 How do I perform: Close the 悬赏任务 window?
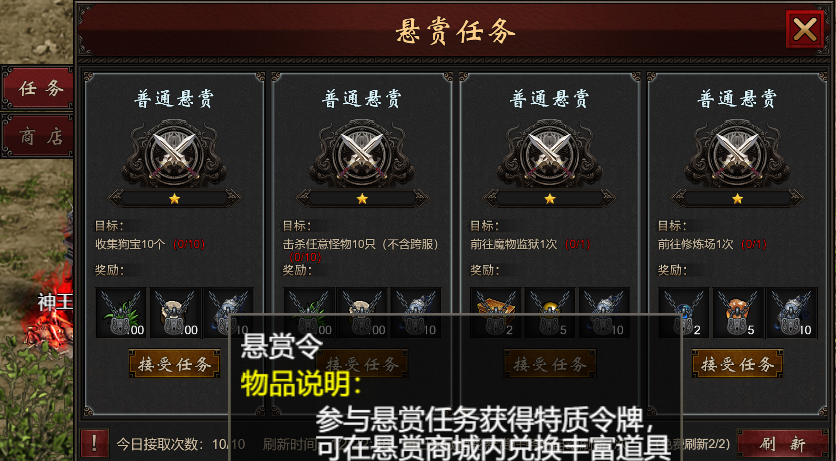click(x=805, y=29)
